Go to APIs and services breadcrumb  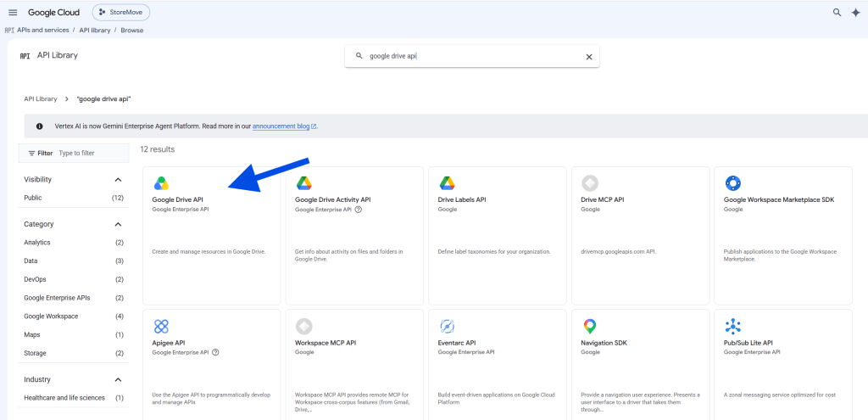pos(43,31)
